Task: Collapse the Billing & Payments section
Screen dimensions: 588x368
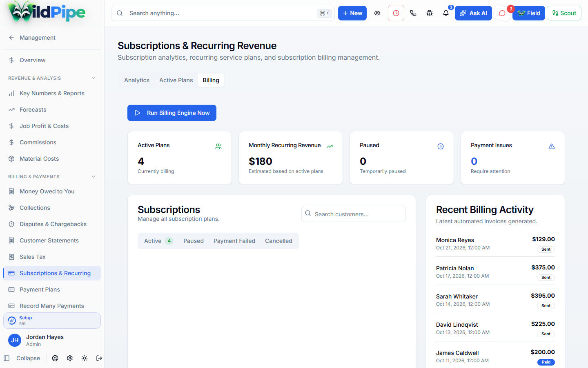Action: pos(52,177)
